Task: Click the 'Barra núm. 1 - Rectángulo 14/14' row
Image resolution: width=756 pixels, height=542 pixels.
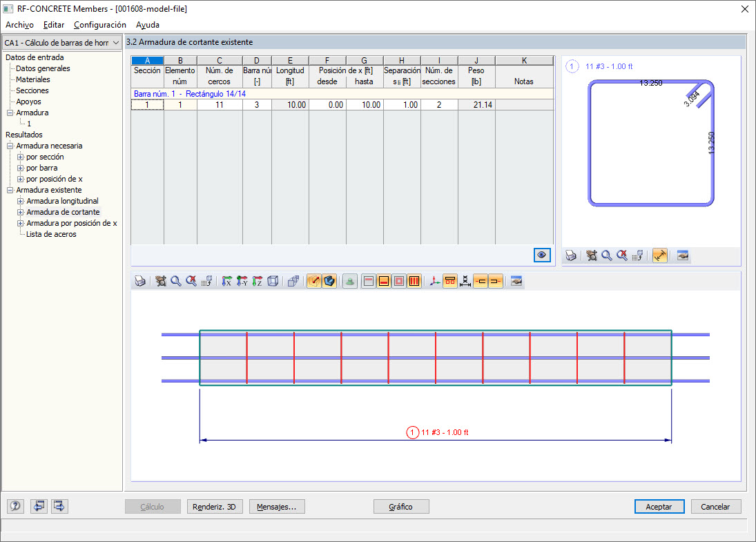Action: pyautogui.click(x=342, y=94)
